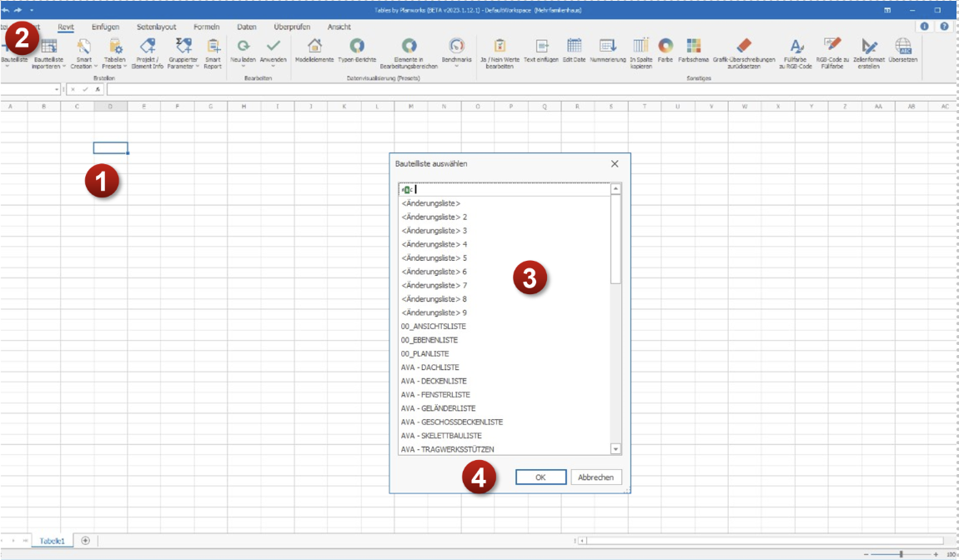Click Grafik-Überschreibungen zurücksetzen eraser icon
Screen dimensions: 959x560
pyautogui.click(x=744, y=46)
